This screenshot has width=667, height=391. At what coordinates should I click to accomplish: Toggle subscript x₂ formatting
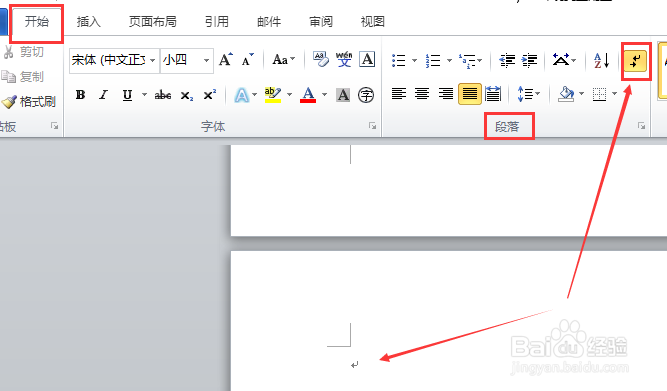[x=187, y=96]
